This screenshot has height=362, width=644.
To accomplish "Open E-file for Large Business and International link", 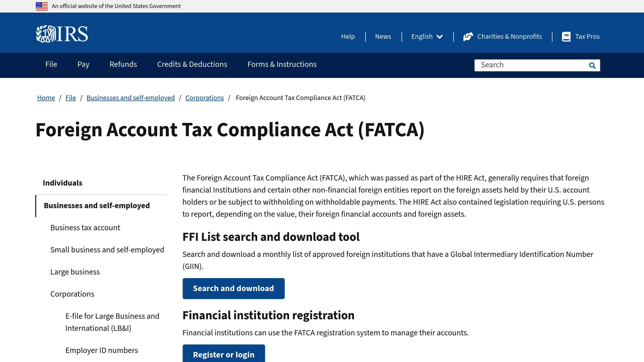I will click(x=112, y=322).
